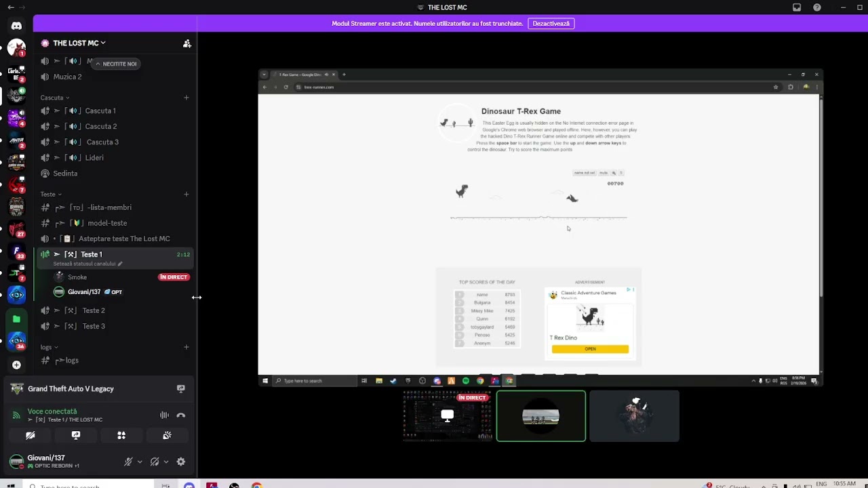Open the lista-membri text channel
This screenshot has height=488, width=868.
tap(115, 207)
